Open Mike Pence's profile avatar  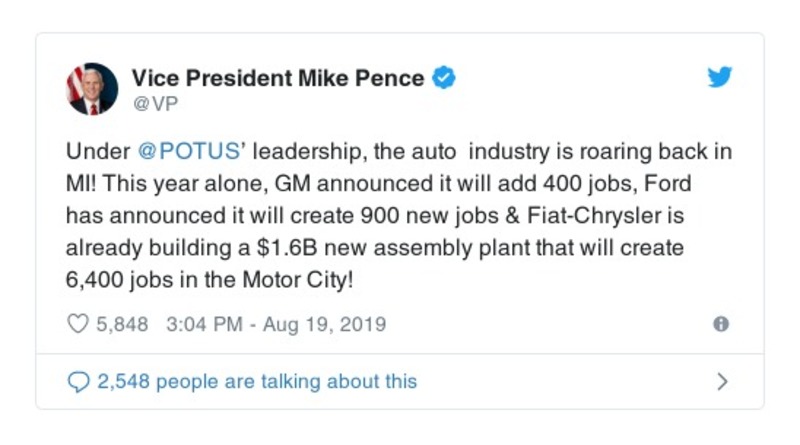[x=93, y=89]
